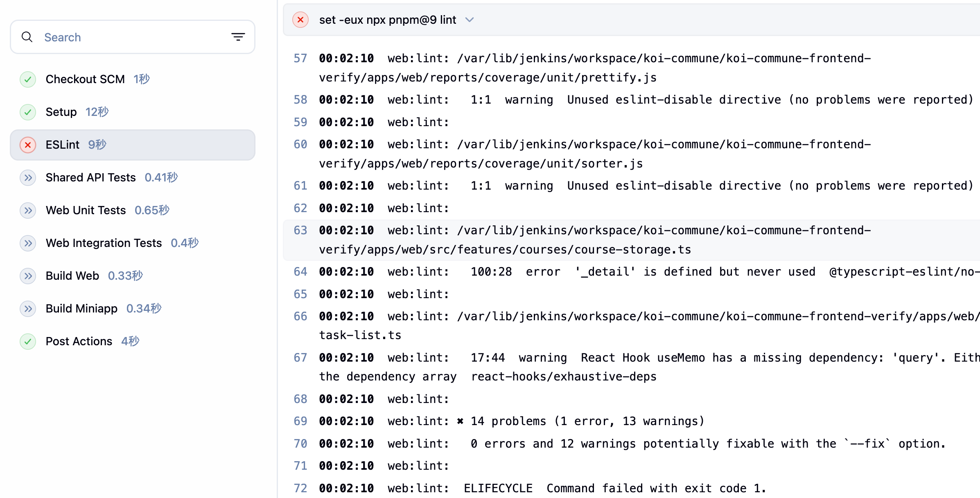
Task: Click log line number 63
Action: tap(300, 230)
